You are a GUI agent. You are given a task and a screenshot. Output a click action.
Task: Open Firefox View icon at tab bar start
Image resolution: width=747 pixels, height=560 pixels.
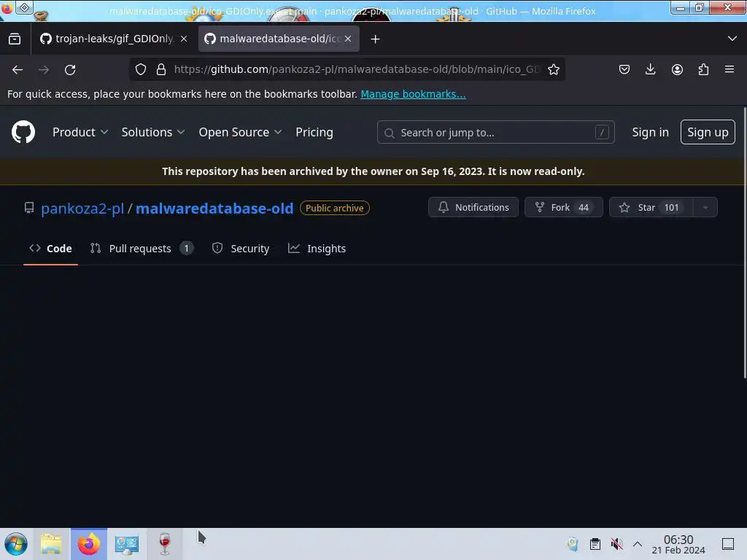pos(15,39)
